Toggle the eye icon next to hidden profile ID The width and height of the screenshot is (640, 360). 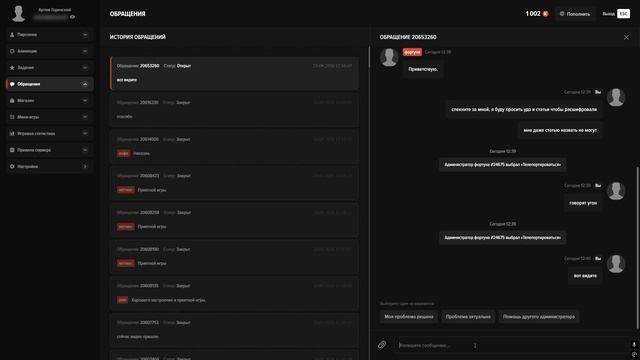click(x=72, y=17)
